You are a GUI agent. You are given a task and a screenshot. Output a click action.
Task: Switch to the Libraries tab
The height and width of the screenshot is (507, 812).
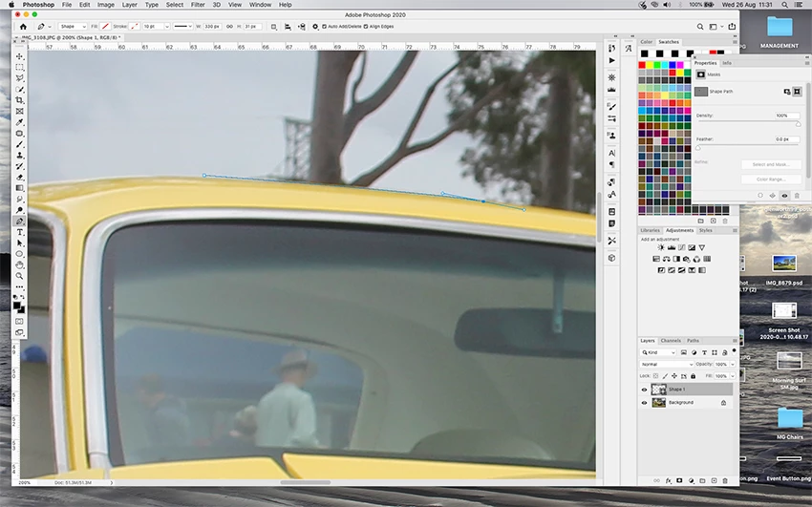click(x=650, y=230)
